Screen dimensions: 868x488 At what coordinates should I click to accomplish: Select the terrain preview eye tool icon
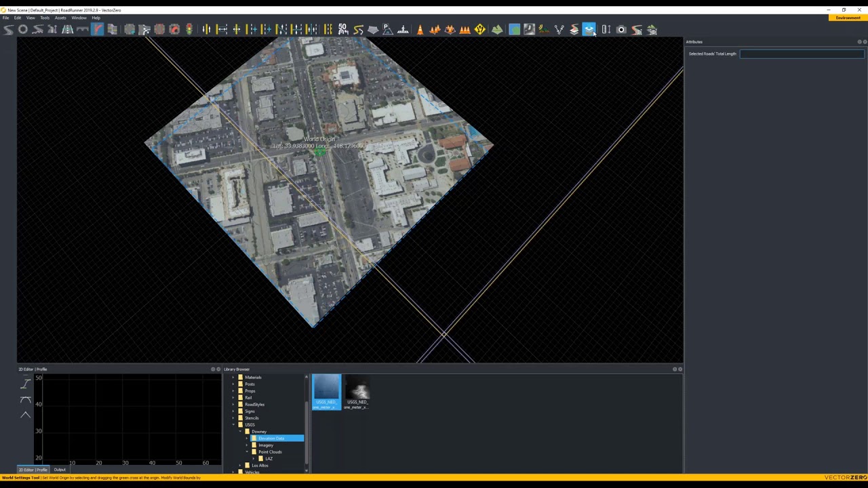click(x=652, y=29)
